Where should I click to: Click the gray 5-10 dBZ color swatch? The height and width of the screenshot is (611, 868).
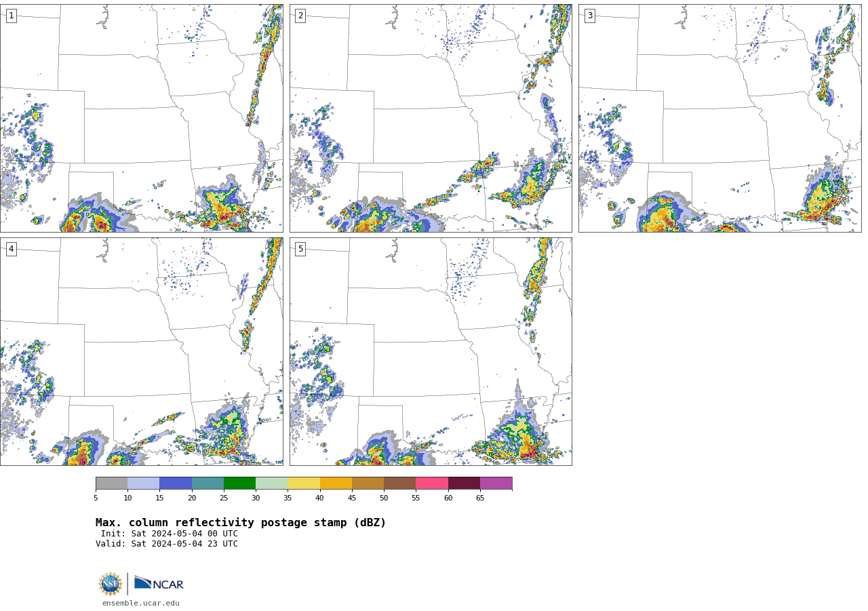111,484
